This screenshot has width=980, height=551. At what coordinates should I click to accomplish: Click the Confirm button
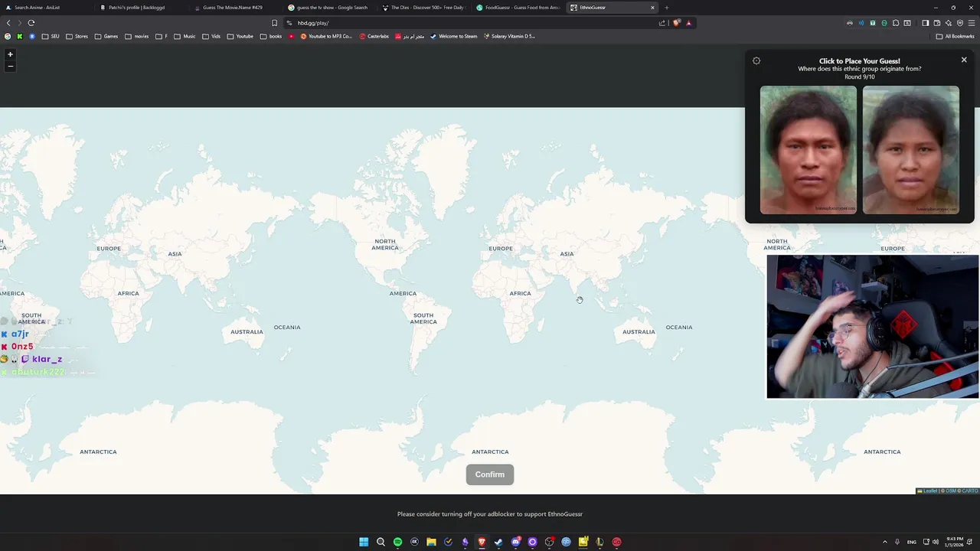[x=490, y=474]
